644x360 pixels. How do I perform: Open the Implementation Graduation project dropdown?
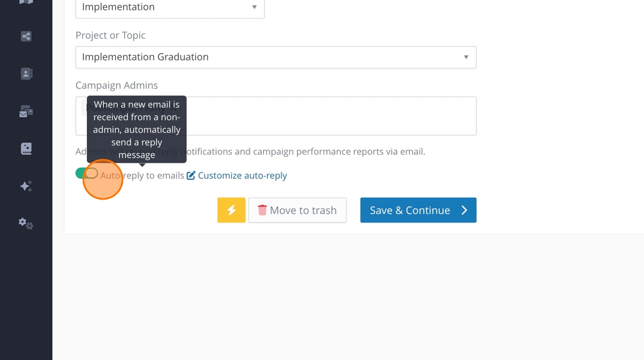coord(275,58)
